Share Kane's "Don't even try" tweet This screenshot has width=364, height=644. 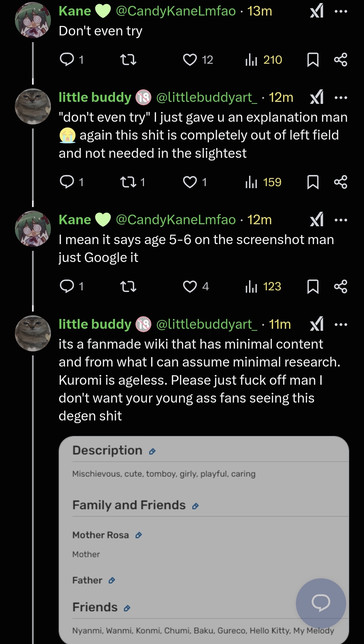[340, 60]
